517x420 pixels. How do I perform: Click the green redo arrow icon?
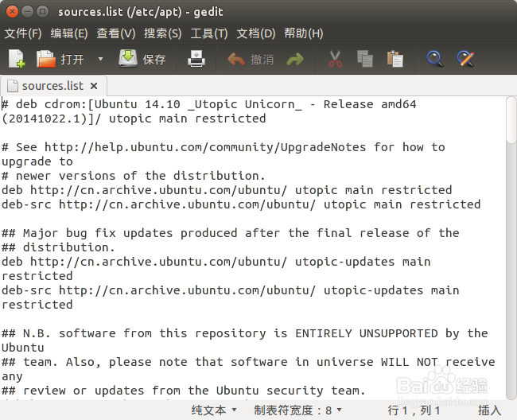pos(295,60)
